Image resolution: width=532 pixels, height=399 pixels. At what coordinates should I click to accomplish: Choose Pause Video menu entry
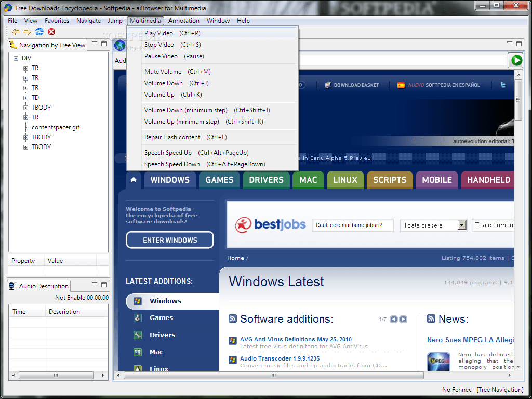tap(212, 56)
